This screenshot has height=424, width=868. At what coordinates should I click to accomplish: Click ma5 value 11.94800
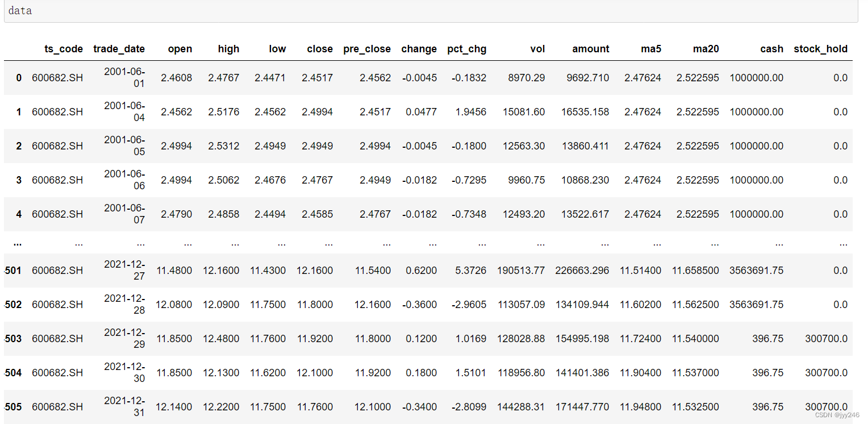point(641,407)
